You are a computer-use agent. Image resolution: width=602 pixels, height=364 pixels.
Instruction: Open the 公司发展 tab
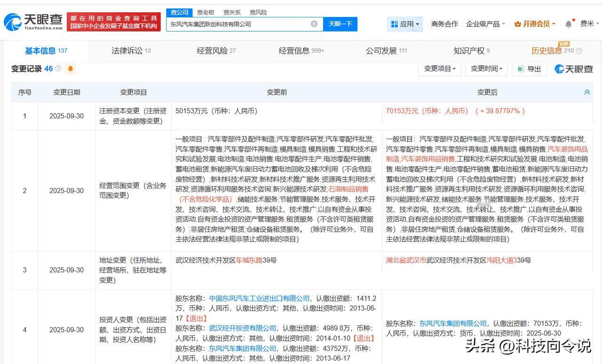coord(387,51)
